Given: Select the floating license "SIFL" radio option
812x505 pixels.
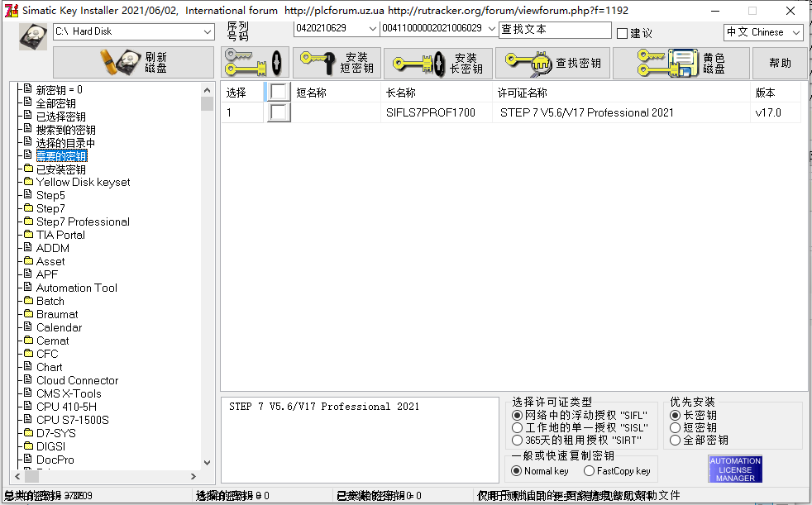Looking at the screenshot, I should tap(517, 415).
